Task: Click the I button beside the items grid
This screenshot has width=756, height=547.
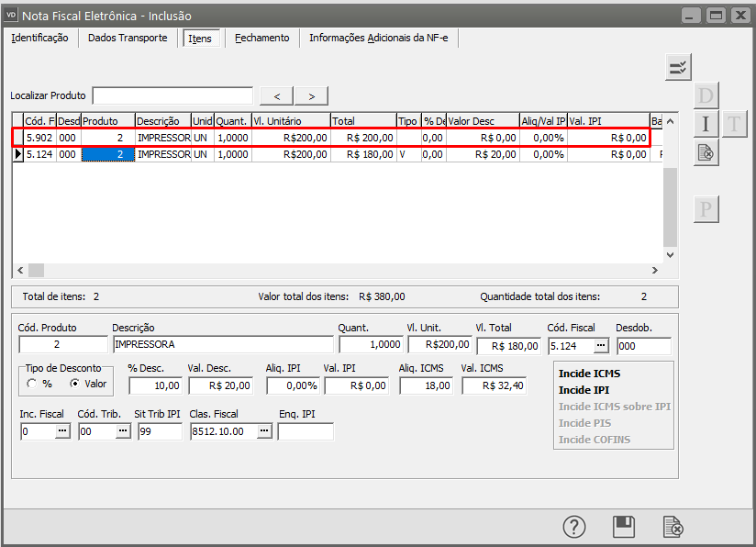Action: click(x=706, y=125)
